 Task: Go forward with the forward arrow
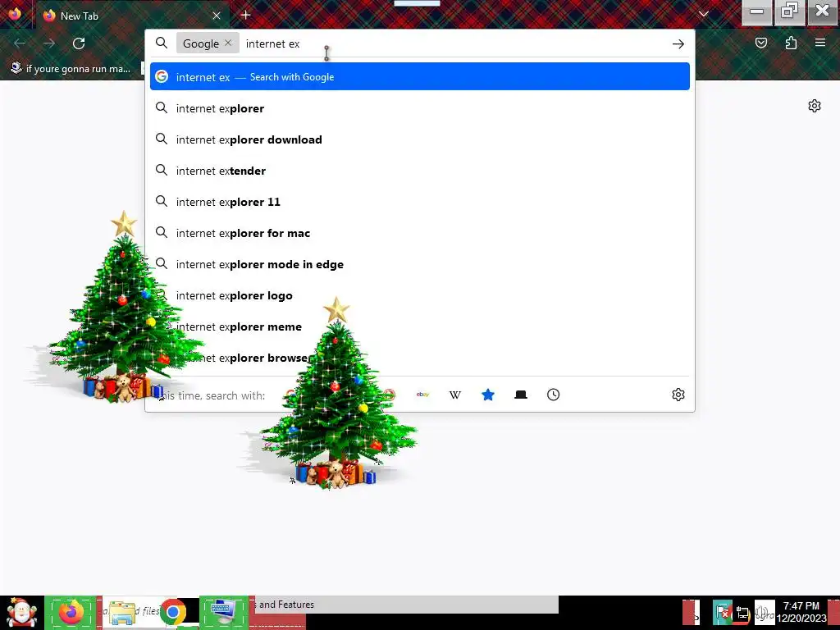click(x=49, y=43)
